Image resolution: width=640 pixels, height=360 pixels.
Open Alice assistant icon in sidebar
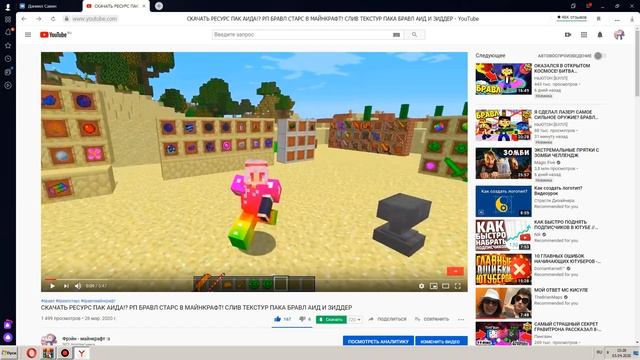[x=8, y=338]
